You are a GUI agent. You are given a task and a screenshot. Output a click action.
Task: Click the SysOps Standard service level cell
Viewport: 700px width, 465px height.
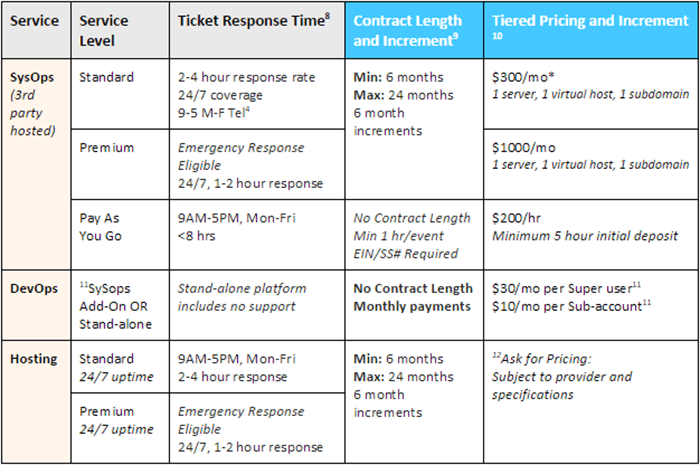[106, 76]
